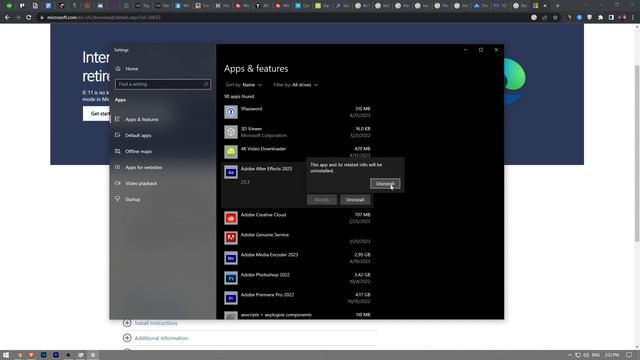Screen dimensions: 640x360
Task: Click the browser back arrow
Action: pos(7,18)
